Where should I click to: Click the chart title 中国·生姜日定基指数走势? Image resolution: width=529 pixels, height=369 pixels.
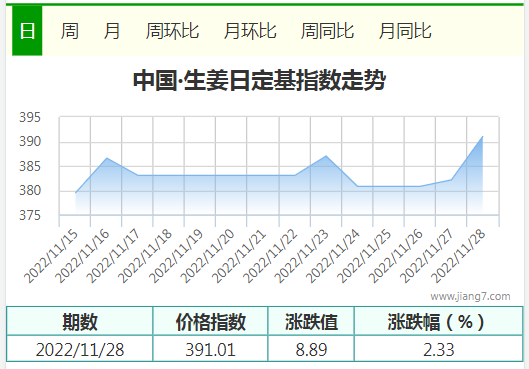pyautogui.click(x=259, y=80)
